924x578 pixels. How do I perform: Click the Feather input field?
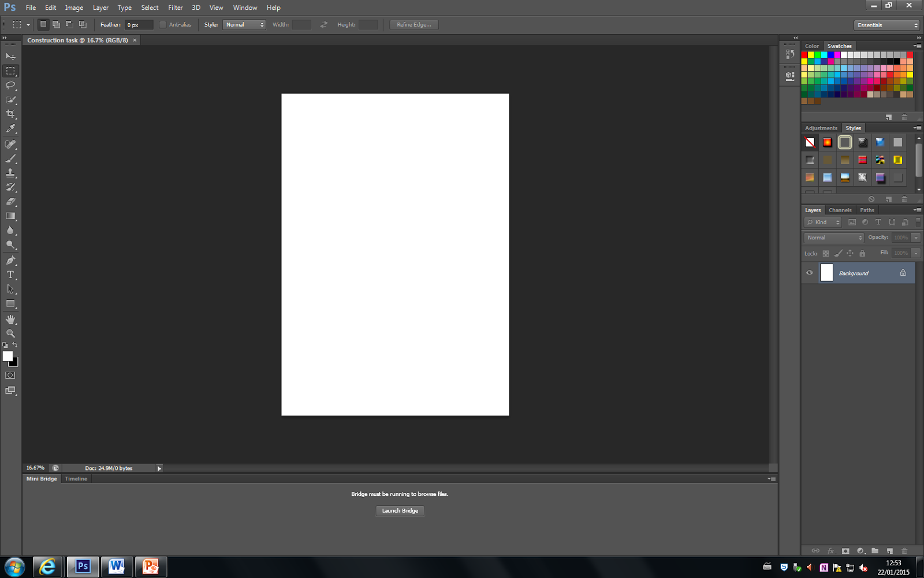[139, 25]
